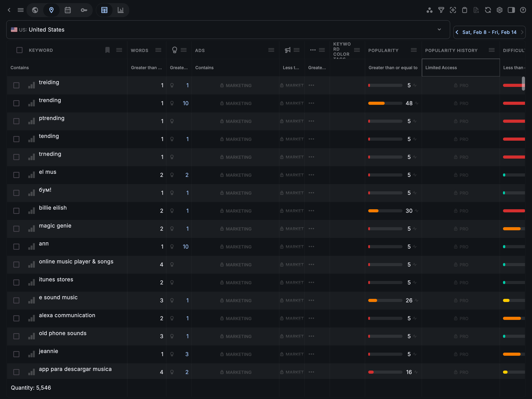Go to previous week date range
This screenshot has width=532, height=399.
click(x=457, y=32)
